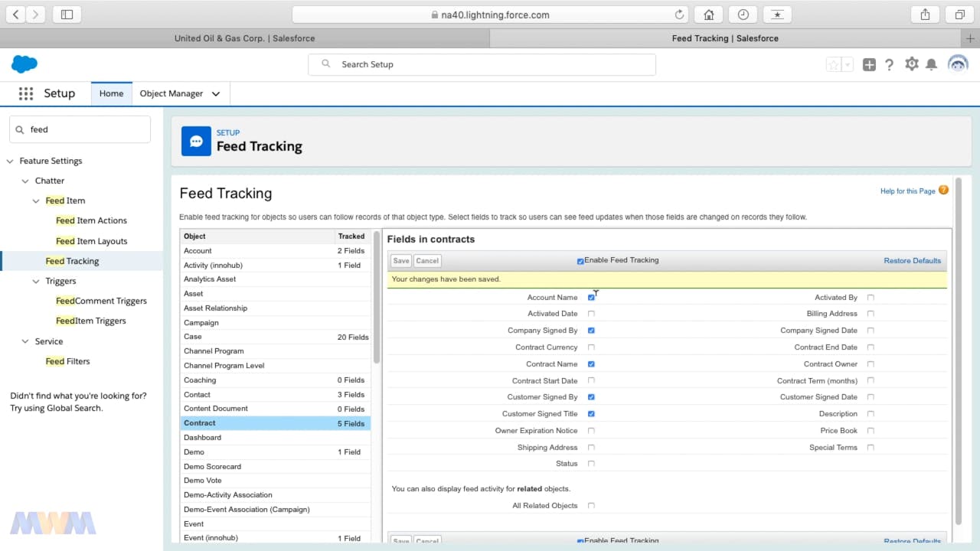Open the notifications bell

click(931, 65)
